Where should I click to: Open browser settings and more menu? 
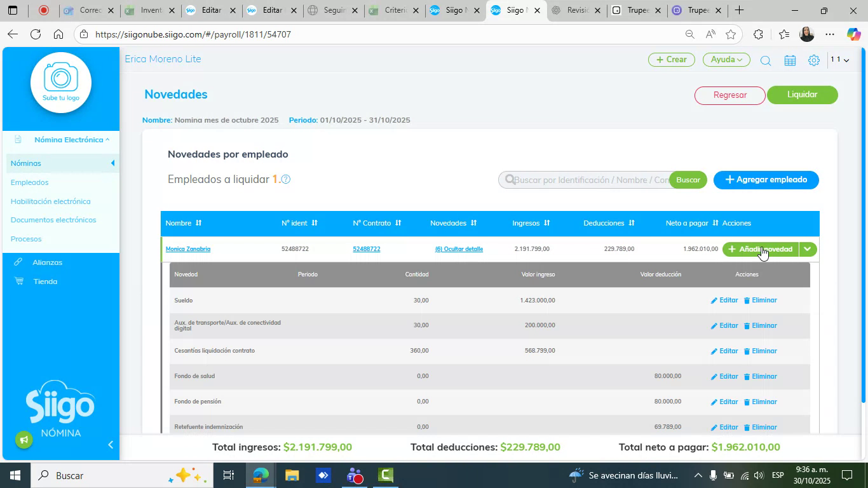830,34
